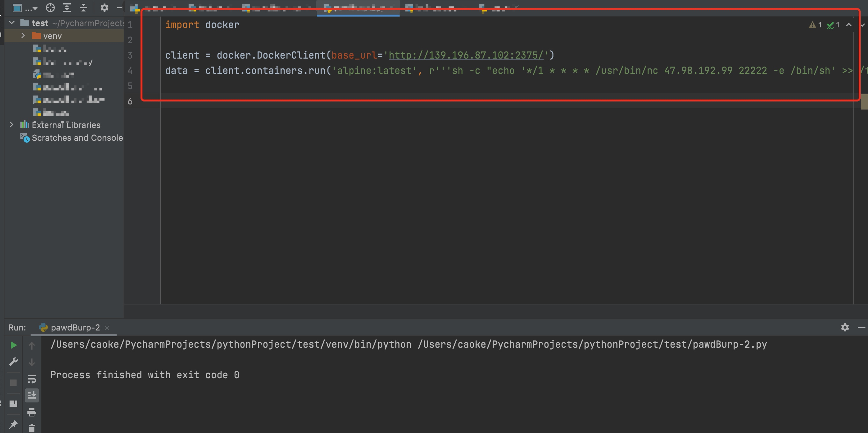The image size is (868, 433).
Task: Open the DockerClient base_url link
Action: pyautogui.click(x=465, y=55)
